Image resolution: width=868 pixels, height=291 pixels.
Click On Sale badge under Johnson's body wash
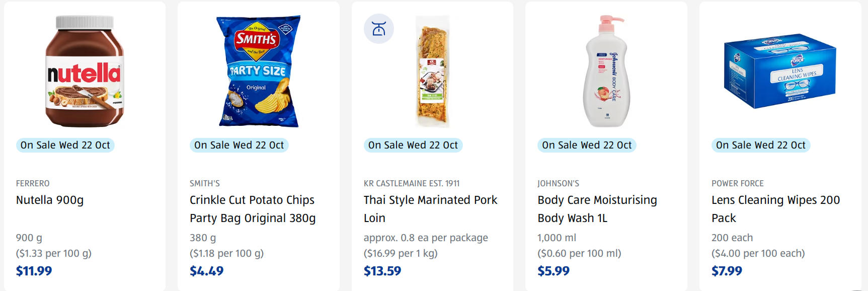pos(587,145)
